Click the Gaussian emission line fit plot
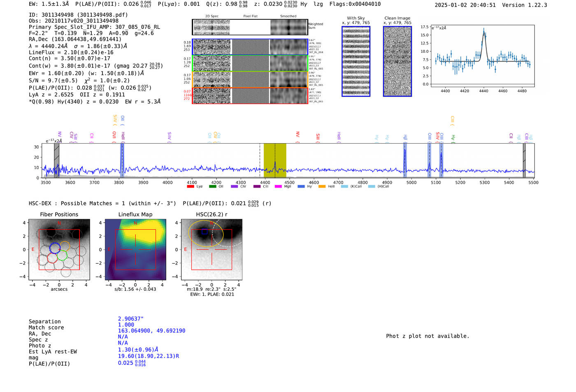Viewport: 576px width, 392px height. coord(482,56)
